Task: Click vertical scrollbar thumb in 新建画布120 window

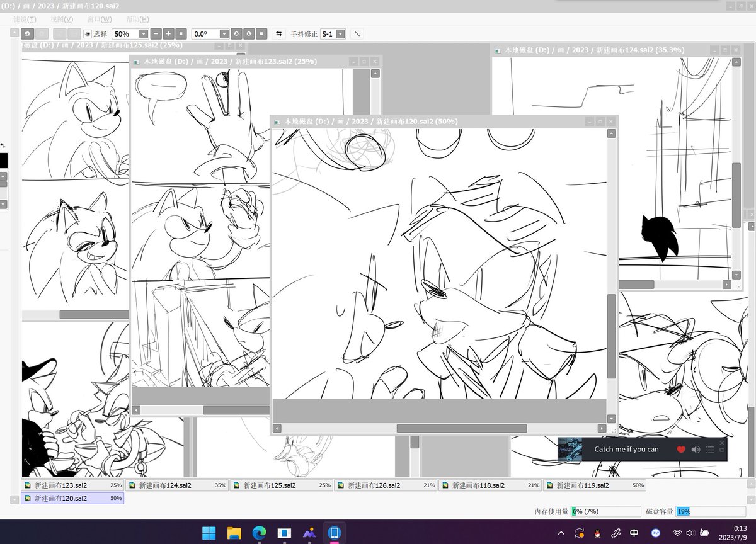Action: (x=611, y=336)
